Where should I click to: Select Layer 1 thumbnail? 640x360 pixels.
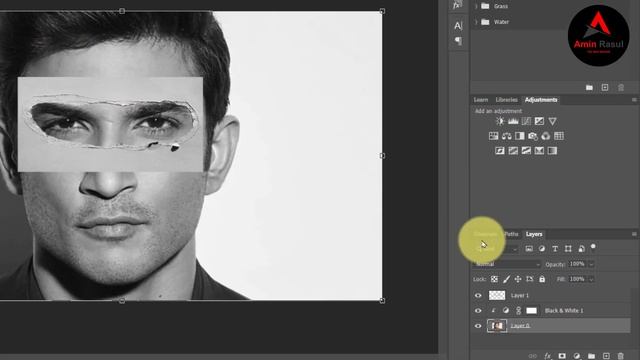(497, 295)
